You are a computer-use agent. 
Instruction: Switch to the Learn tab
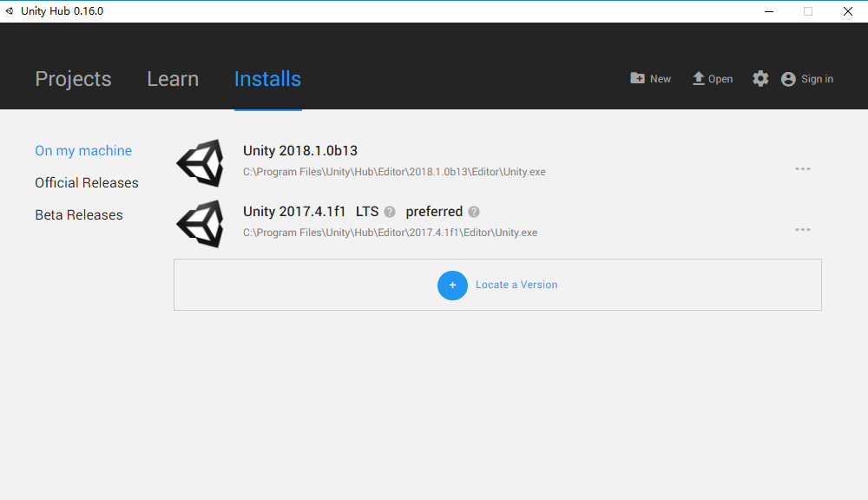[x=173, y=79]
